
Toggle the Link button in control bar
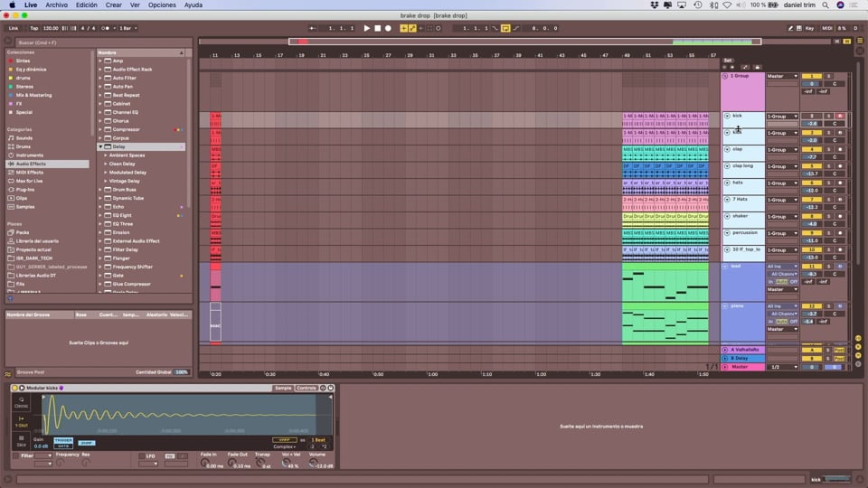click(14, 28)
